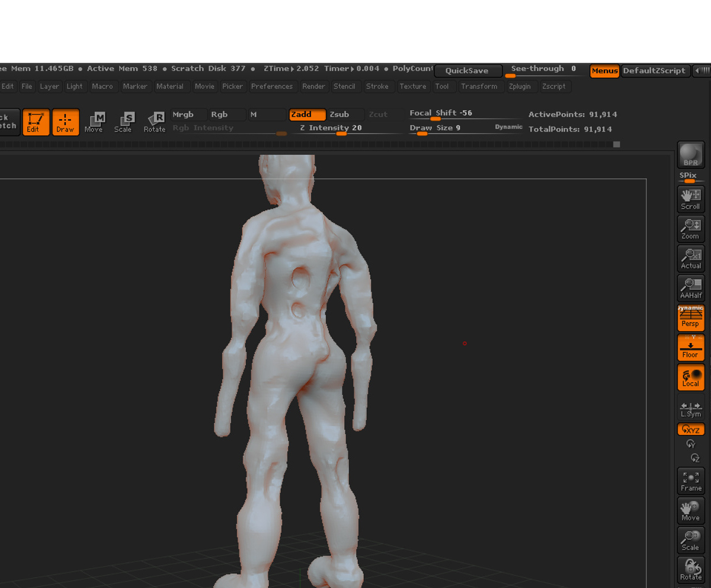
Task: Toggle the Floor grid button
Action: pos(691,348)
